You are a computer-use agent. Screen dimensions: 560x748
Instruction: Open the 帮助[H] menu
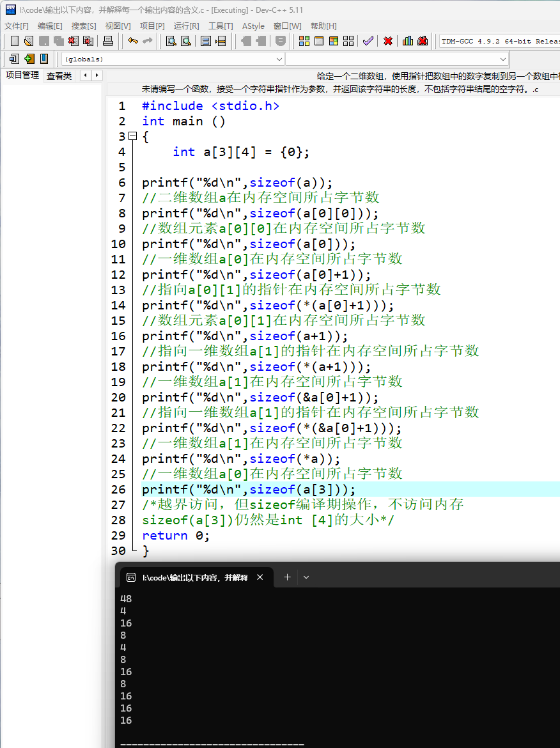(x=323, y=26)
